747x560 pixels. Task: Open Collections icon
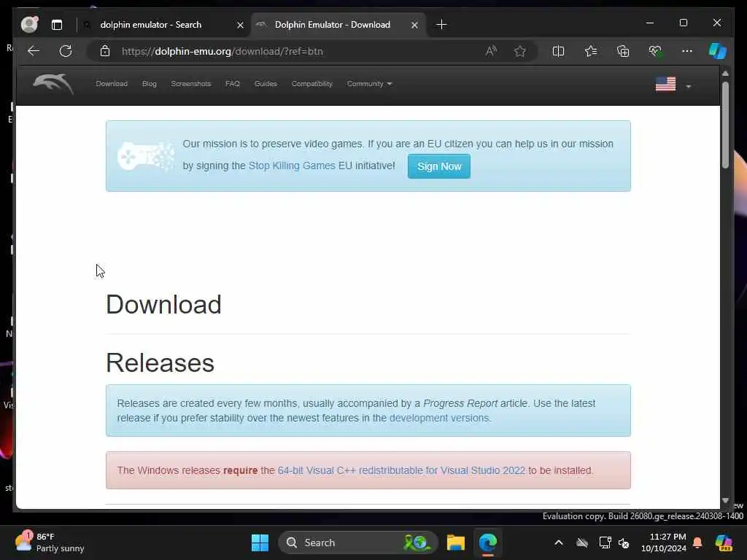[623, 51]
